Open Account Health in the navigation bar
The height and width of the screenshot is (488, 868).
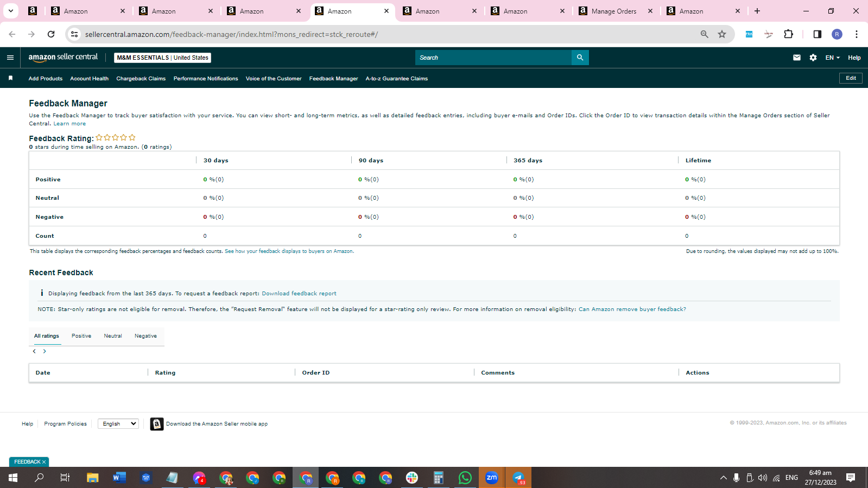[x=90, y=79]
